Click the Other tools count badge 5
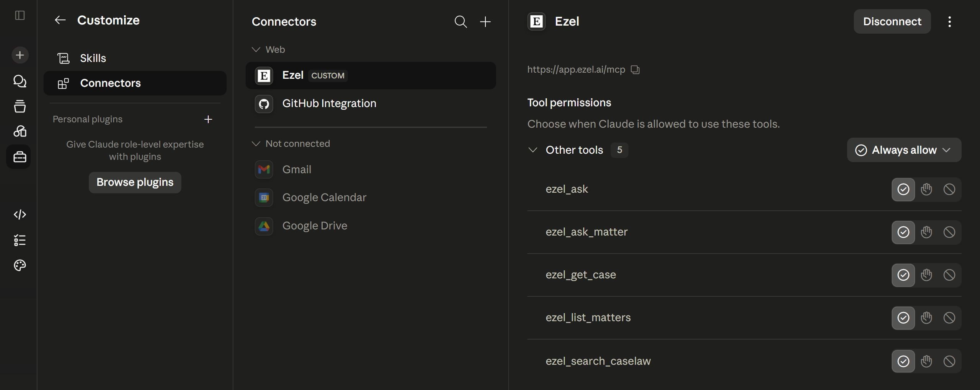This screenshot has width=980, height=390. (619, 150)
